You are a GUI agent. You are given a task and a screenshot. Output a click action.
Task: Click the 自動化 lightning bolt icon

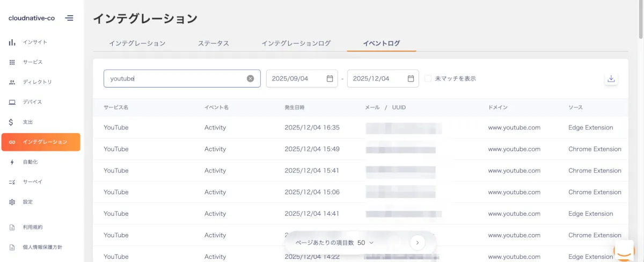(12, 162)
